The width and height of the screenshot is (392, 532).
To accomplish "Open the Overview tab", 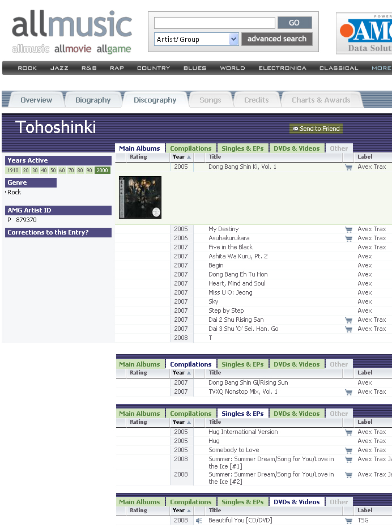I will 36,100.
